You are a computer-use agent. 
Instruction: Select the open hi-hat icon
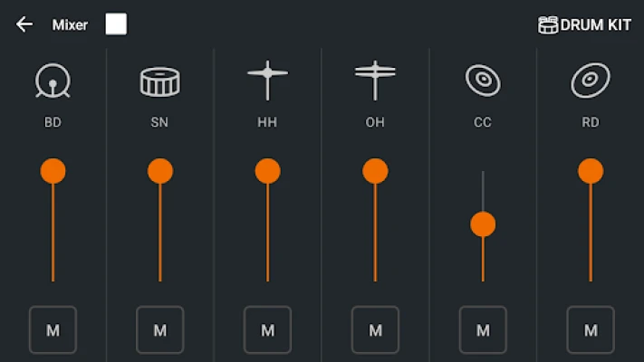(x=374, y=81)
